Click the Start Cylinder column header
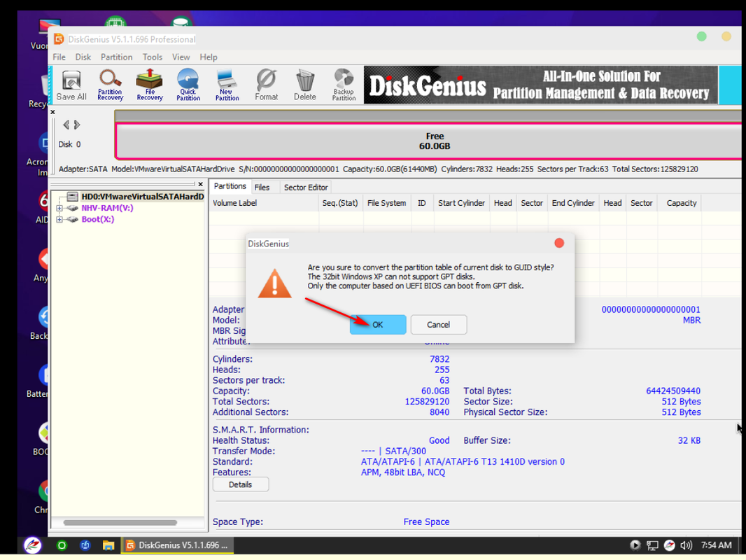This screenshot has height=560, width=746. coord(461,203)
